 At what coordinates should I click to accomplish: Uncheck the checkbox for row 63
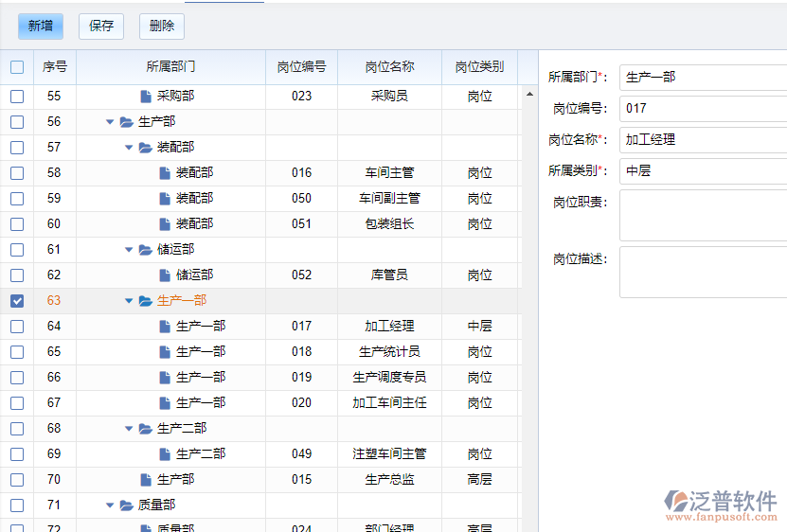point(17,301)
